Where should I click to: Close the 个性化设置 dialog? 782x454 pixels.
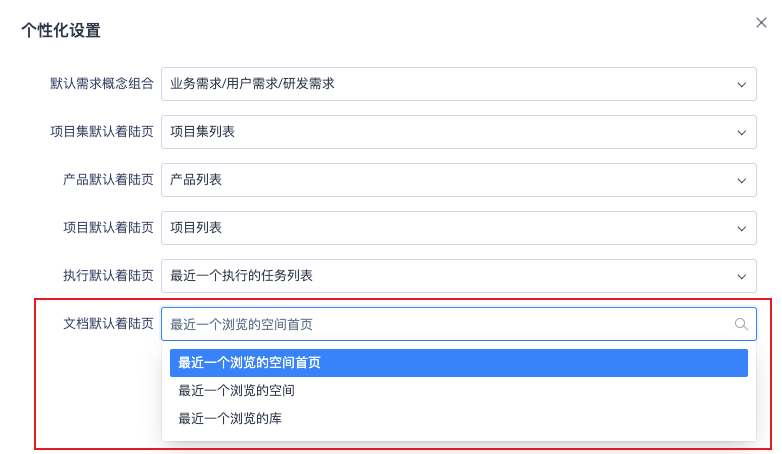tap(761, 23)
